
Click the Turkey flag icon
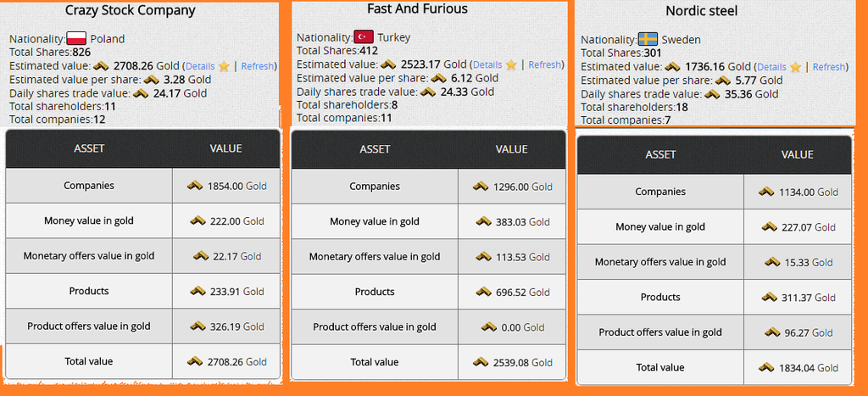(364, 37)
